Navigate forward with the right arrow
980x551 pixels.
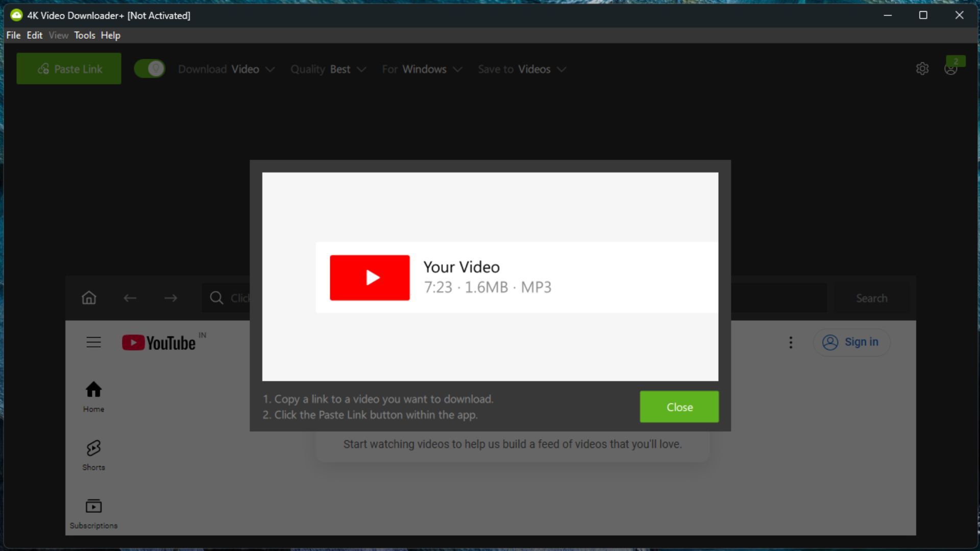[x=171, y=298]
